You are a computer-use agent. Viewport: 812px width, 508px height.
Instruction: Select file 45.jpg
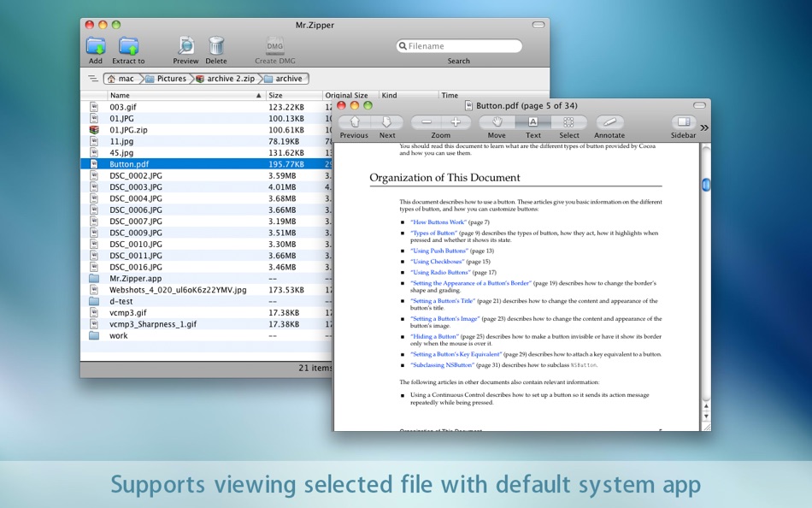206,153
